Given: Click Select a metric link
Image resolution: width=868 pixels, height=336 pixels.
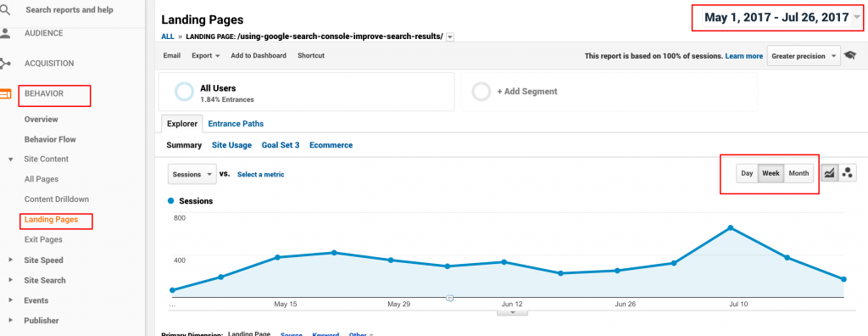Looking at the screenshot, I should (x=261, y=174).
